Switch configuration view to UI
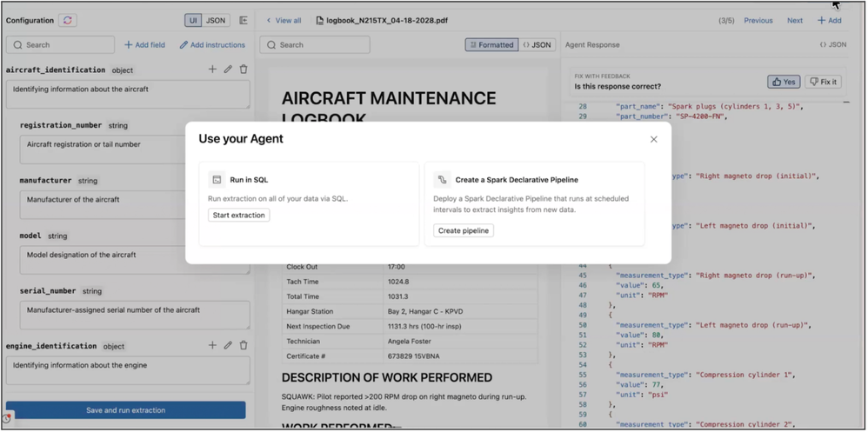This screenshot has width=868, height=432. pyautogui.click(x=194, y=20)
